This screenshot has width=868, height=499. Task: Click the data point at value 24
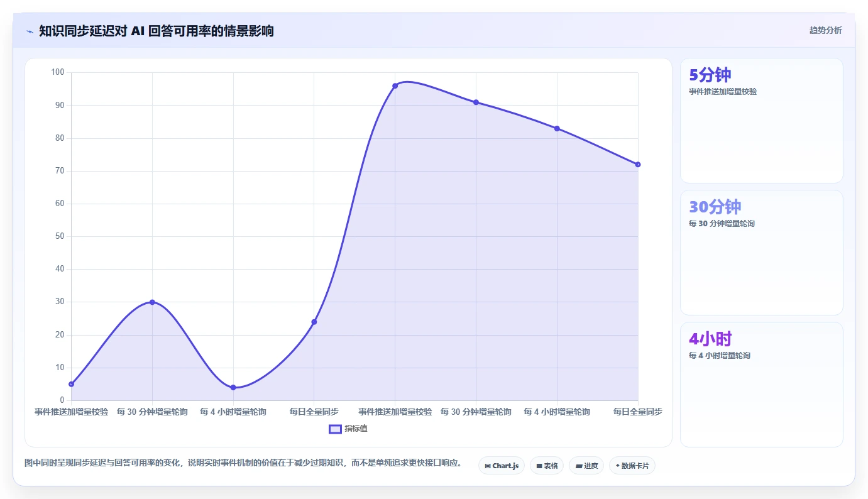[314, 322]
